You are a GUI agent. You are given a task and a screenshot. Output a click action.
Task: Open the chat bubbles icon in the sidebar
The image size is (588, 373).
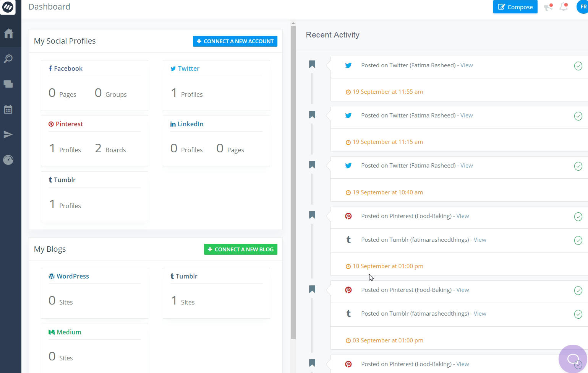(x=8, y=84)
